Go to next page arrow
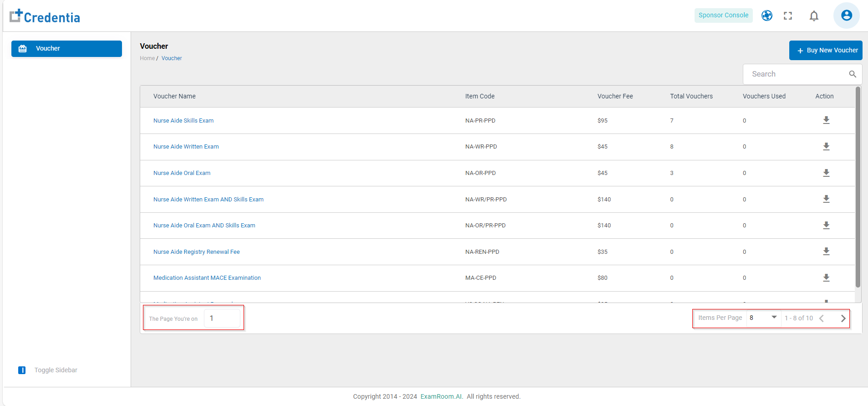Screen dimensions: 868x406 843,319
